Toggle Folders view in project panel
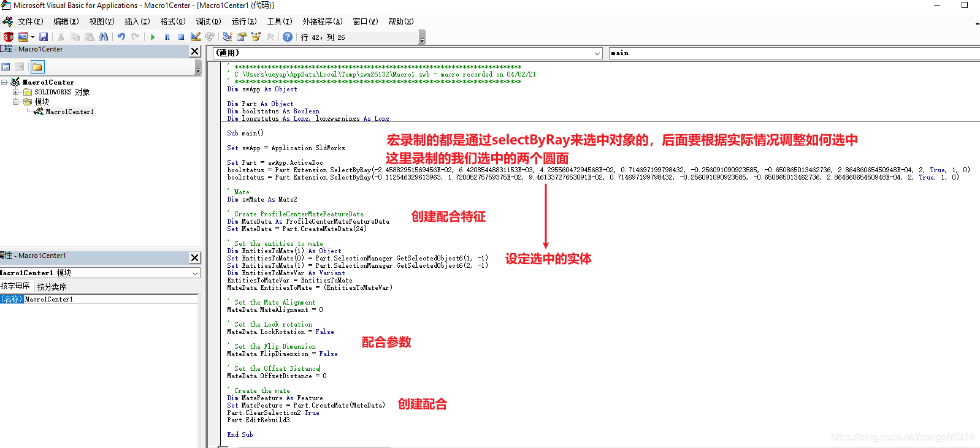This screenshot has height=448, width=980. pos(37,67)
